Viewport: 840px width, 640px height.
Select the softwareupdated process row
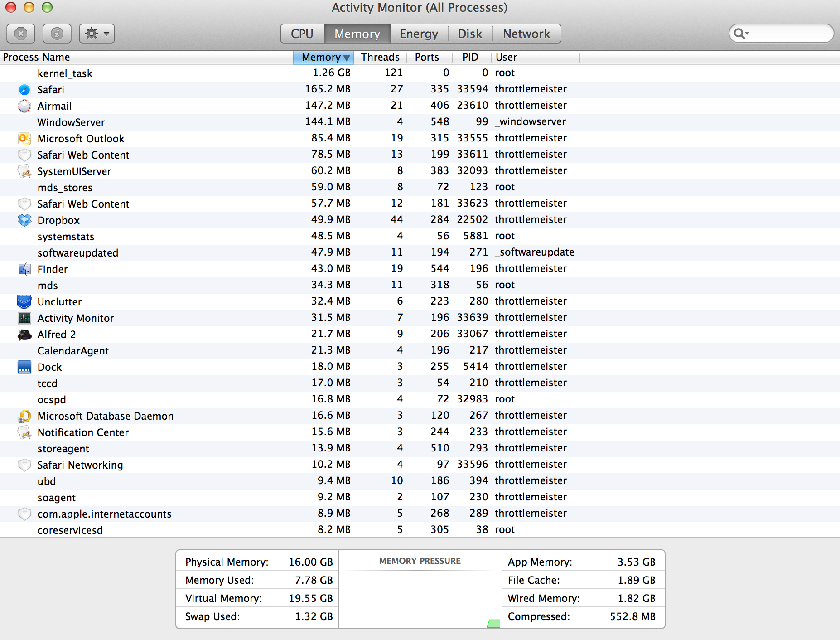pos(420,253)
